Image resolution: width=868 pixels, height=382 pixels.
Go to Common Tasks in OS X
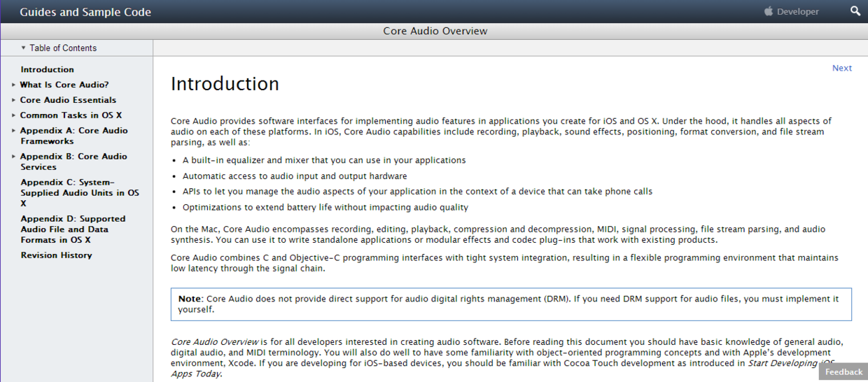point(71,115)
